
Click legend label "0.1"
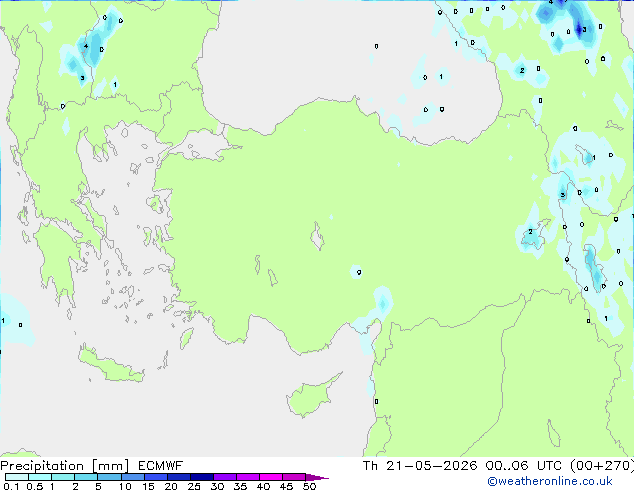tap(11, 486)
